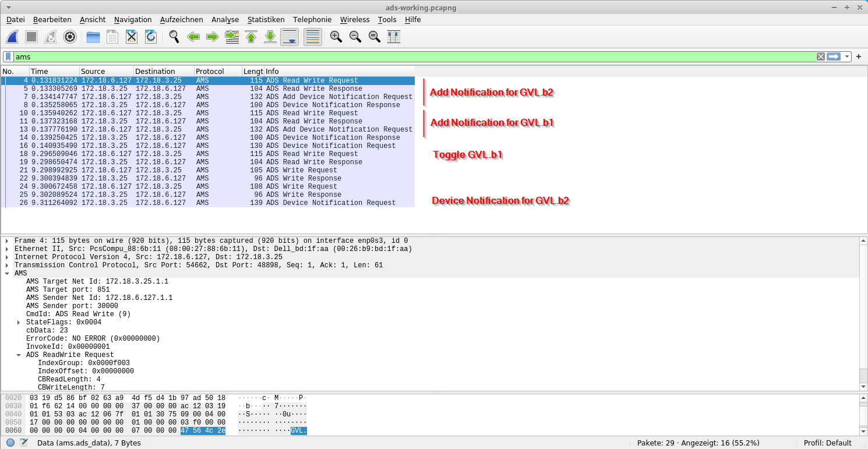868x449 pixels.
Task: Open recent display filters dropdown
Action: click(846, 56)
